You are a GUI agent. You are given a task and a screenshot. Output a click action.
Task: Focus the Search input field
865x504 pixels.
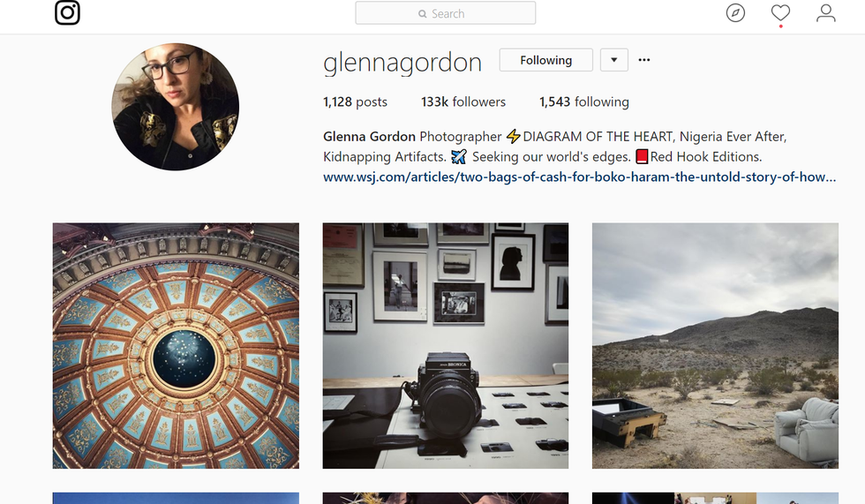pos(445,13)
